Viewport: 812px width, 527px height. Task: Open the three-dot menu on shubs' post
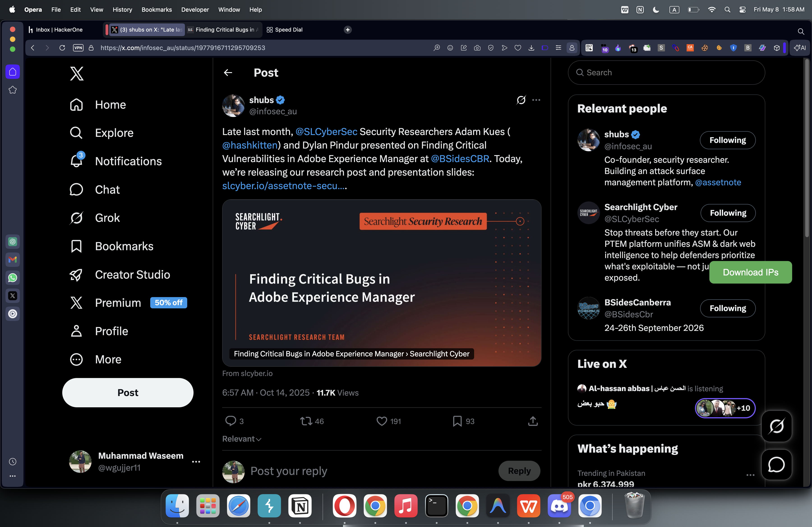coord(536,100)
